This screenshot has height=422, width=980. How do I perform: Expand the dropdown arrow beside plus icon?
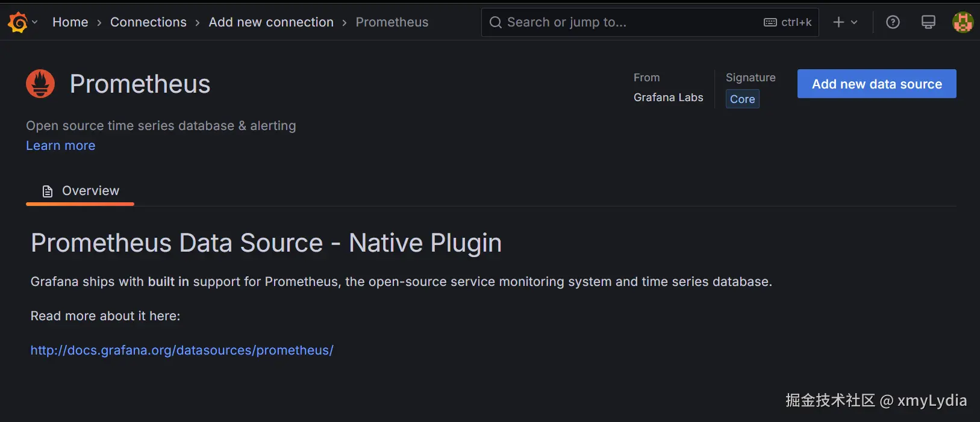coord(854,22)
